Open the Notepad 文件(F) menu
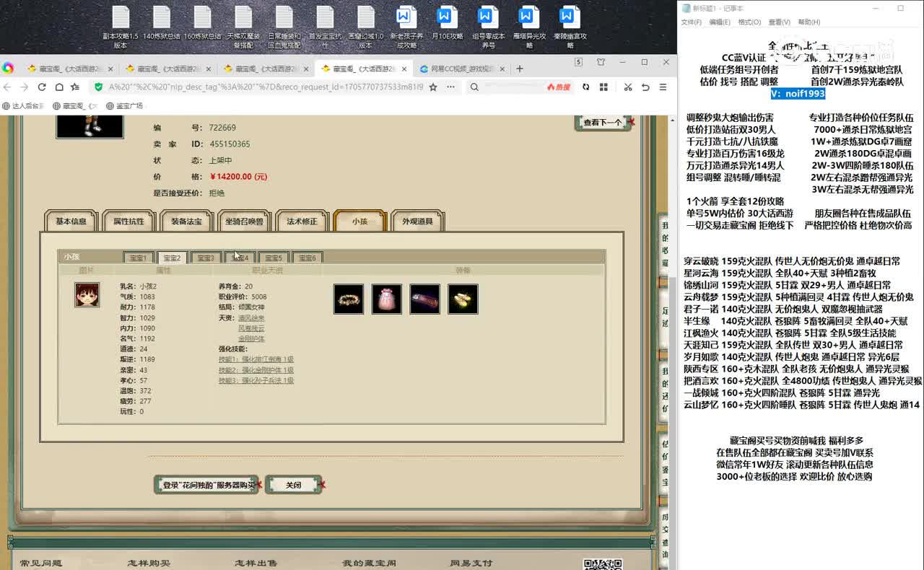The width and height of the screenshot is (924, 570). 692,22
